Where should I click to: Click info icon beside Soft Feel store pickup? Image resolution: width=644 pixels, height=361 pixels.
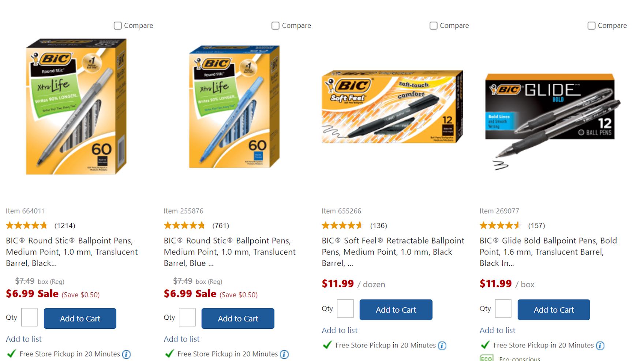point(442,346)
